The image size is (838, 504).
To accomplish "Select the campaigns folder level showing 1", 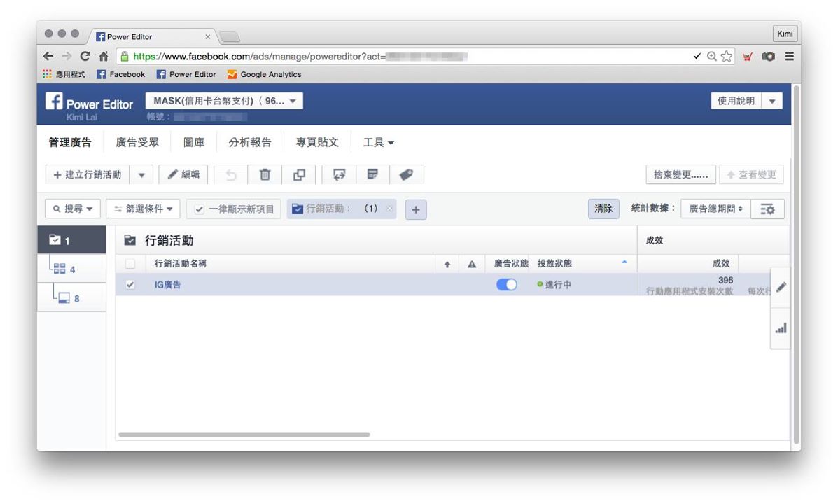I will pos(71,240).
